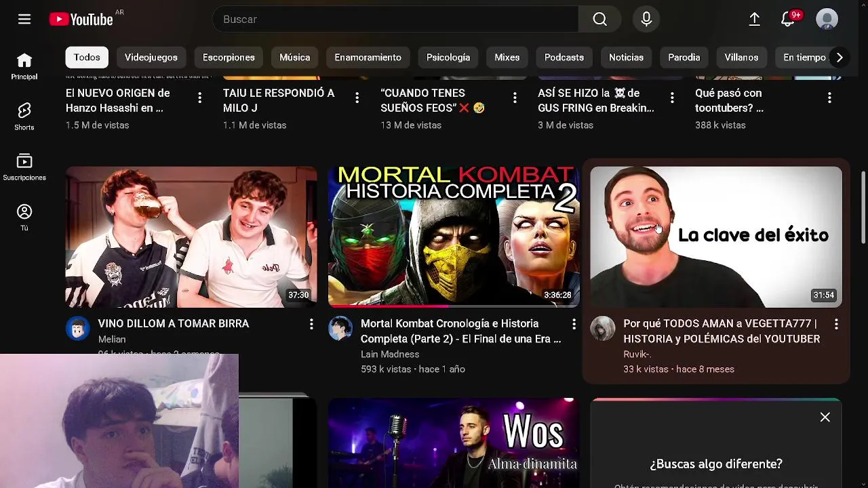The image size is (868, 488).
Task: Play the VINO DILLOM thumbnail
Action: coord(191,237)
